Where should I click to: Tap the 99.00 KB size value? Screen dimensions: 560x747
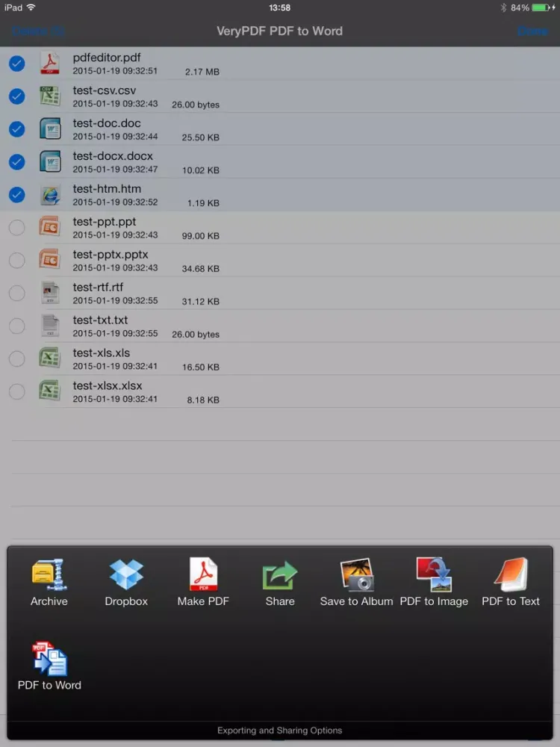tap(200, 236)
